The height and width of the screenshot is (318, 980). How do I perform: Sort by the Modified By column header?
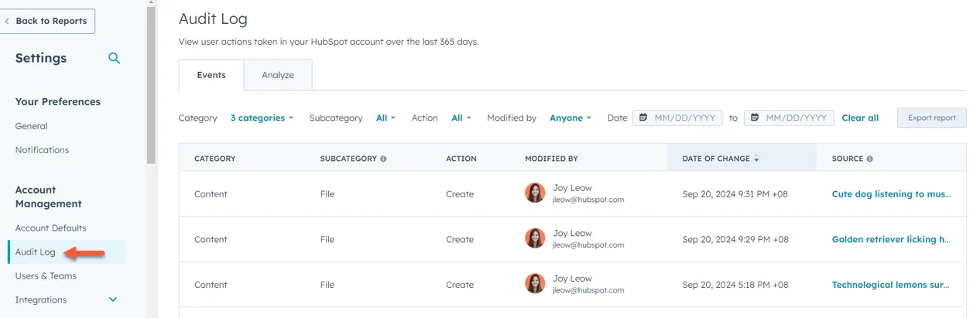tap(551, 159)
